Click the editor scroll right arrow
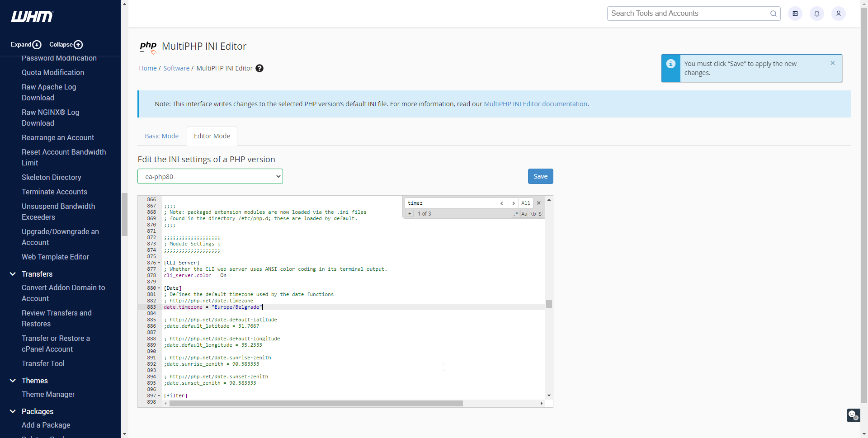This screenshot has width=868, height=438. click(x=541, y=404)
